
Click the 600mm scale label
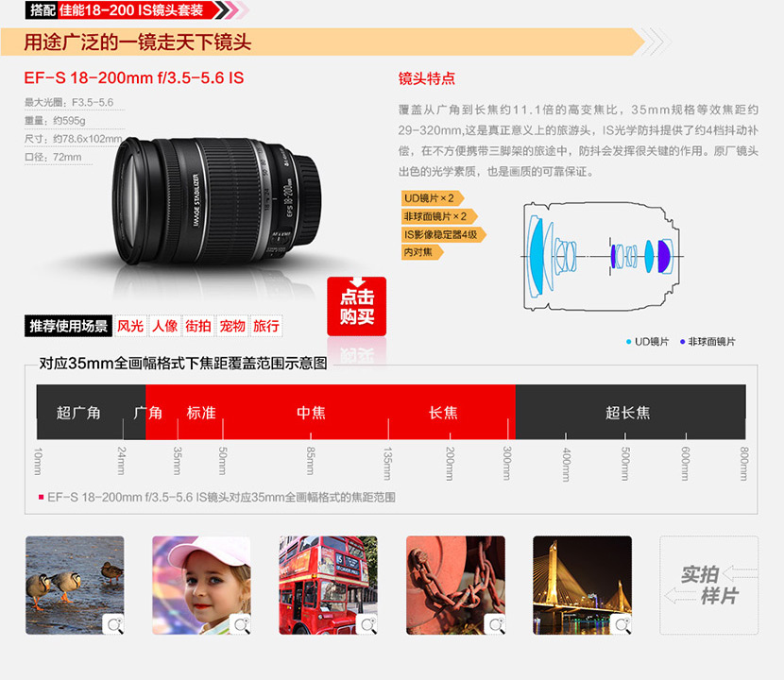coord(686,465)
